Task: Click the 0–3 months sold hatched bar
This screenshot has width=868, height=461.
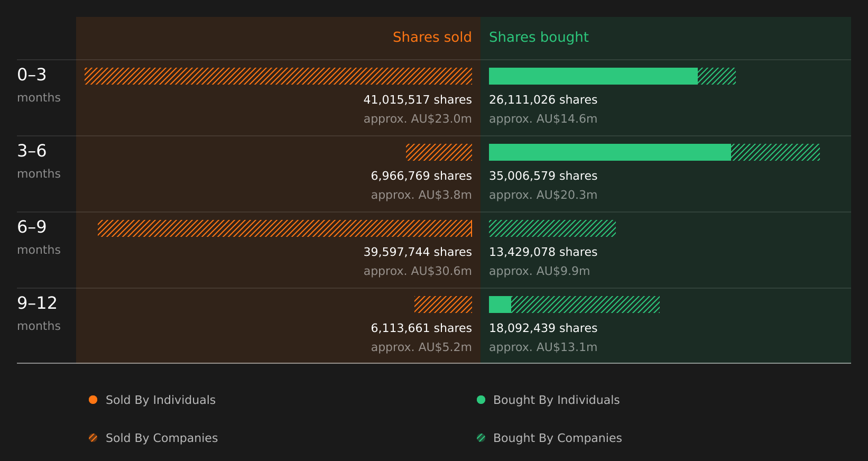Action: pos(278,76)
